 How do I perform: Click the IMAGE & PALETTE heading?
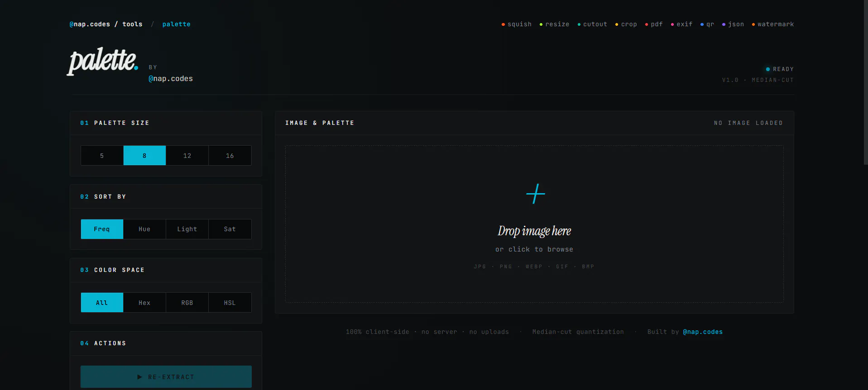pos(320,123)
